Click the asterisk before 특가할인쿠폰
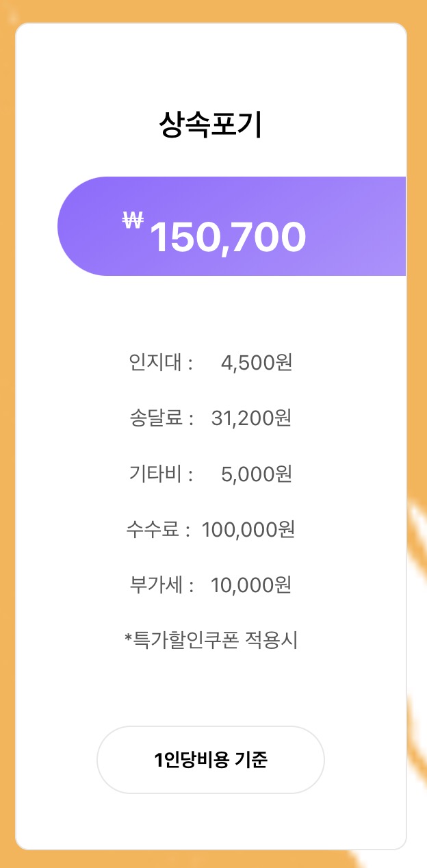 [x=128, y=639]
